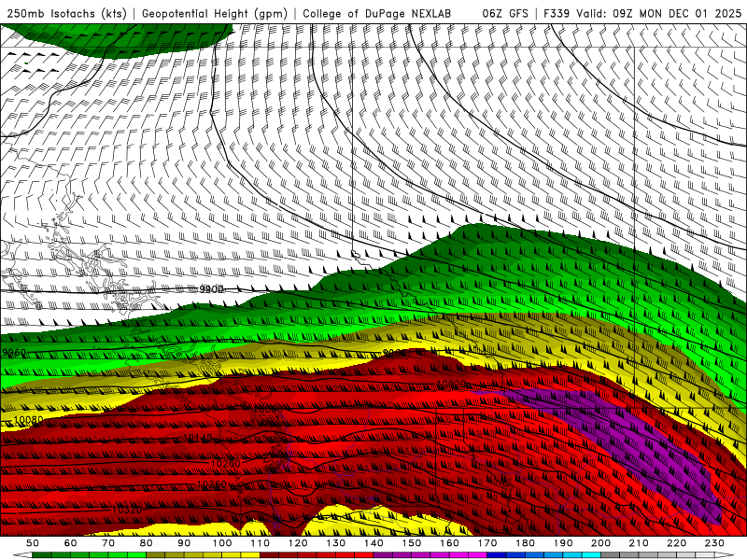Click the 190 knot label on color scale
This screenshot has height=560, width=747.
click(x=563, y=543)
